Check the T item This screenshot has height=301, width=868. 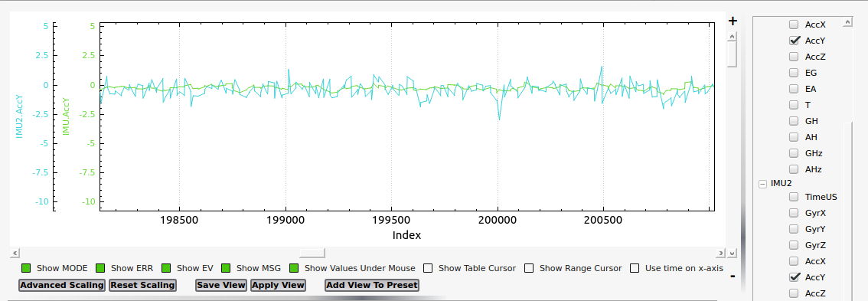point(794,105)
